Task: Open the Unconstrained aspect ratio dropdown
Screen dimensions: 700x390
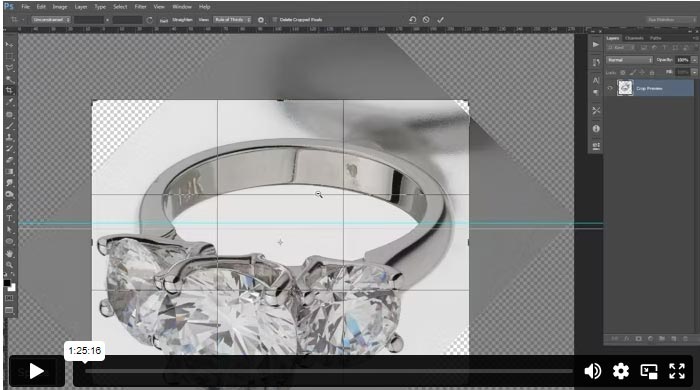Action: [x=51, y=20]
